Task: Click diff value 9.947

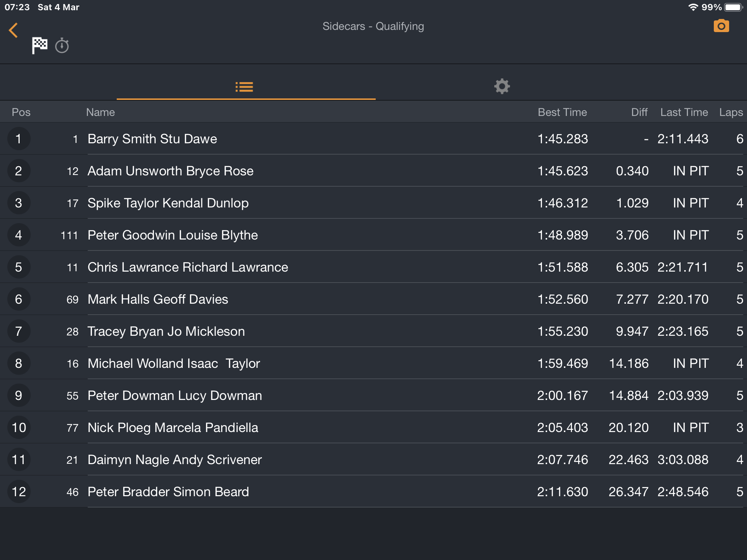Action: [x=632, y=331]
